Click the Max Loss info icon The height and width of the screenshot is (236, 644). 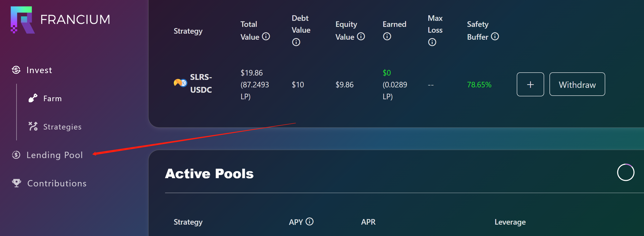(x=432, y=42)
